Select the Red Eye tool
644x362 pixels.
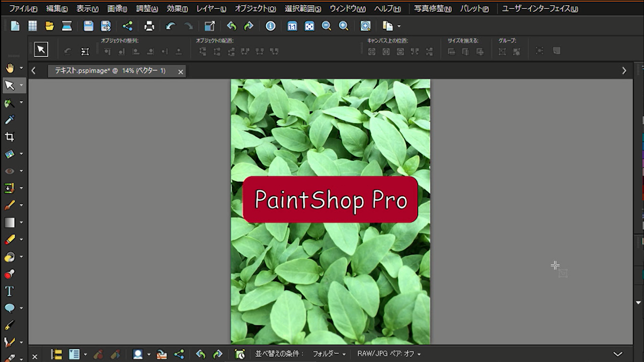coord(10,171)
